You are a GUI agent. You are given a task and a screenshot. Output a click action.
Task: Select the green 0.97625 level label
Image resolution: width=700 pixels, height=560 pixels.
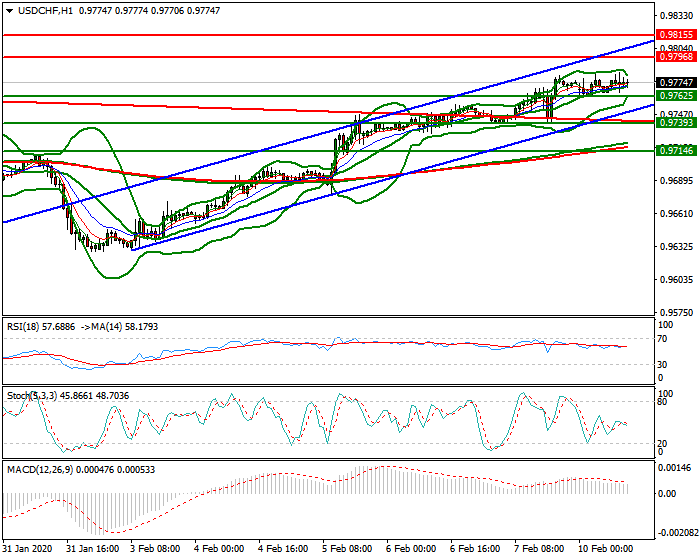[677, 96]
